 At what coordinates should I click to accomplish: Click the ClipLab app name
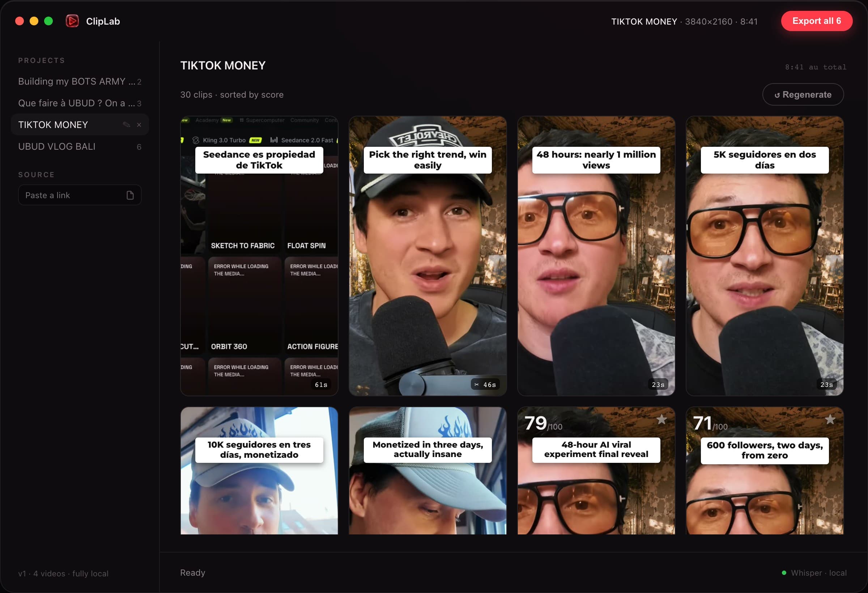[103, 21]
